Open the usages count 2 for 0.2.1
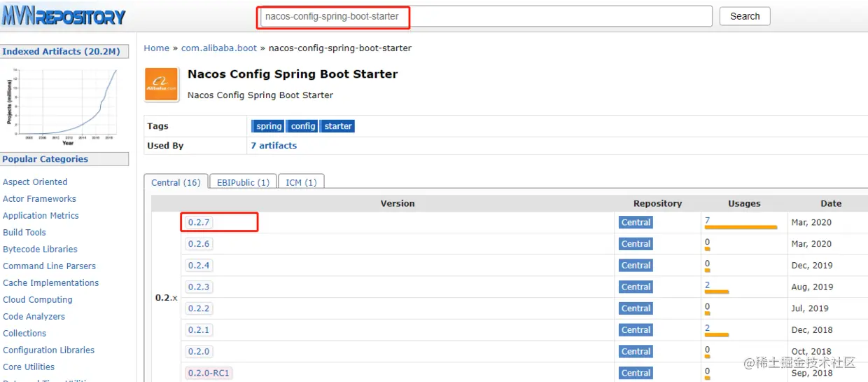This screenshot has width=868, height=382. [708, 327]
